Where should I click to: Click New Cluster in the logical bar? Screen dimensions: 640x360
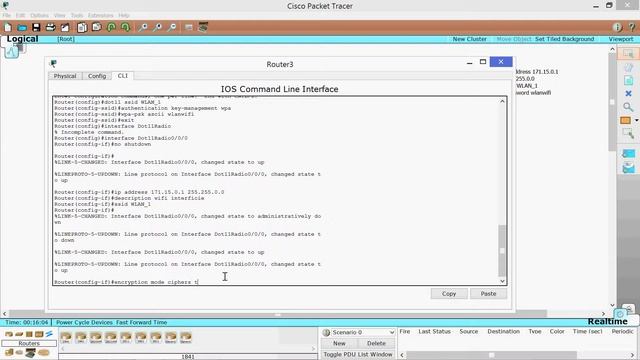[x=469, y=39]
